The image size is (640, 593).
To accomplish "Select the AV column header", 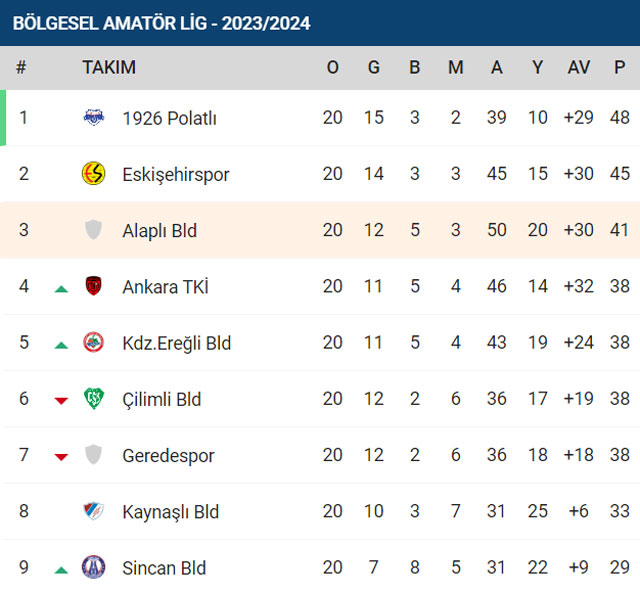I will point(579,67).
